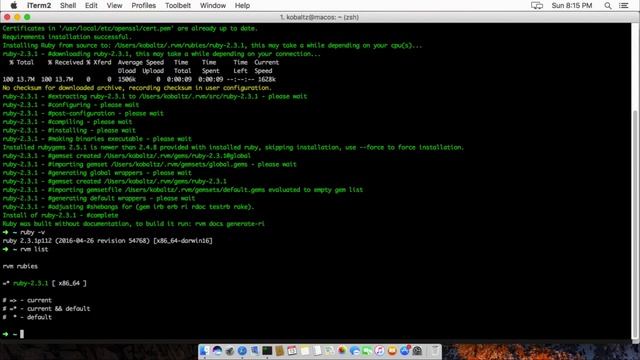This screenshot has height=360, width=640.
Task: Click the terminal vertical scrollbar thumb
Action: click(635, 224)
